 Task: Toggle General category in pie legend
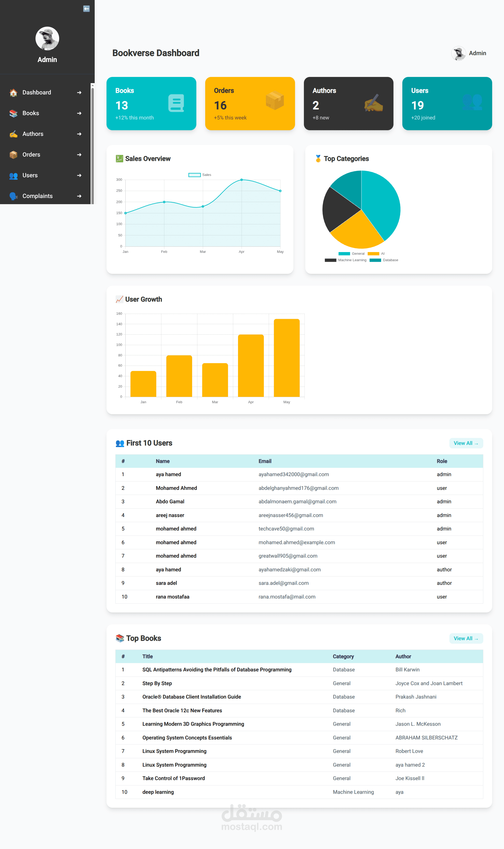tap(351, 254)
